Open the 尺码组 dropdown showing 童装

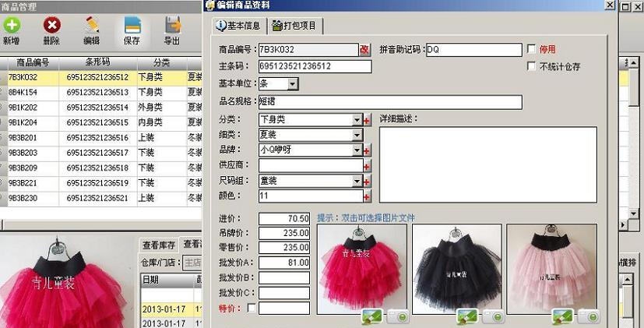pyautogui.click(x=357, y=182)
